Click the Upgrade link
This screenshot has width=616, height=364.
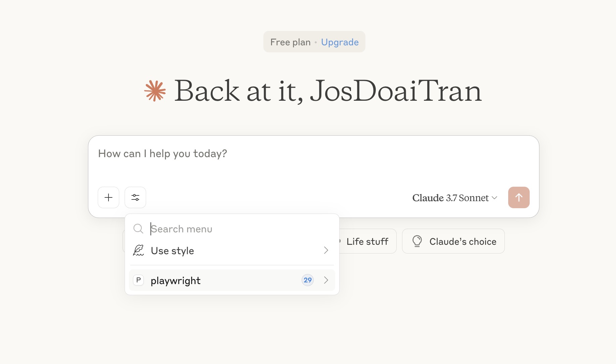340,42
